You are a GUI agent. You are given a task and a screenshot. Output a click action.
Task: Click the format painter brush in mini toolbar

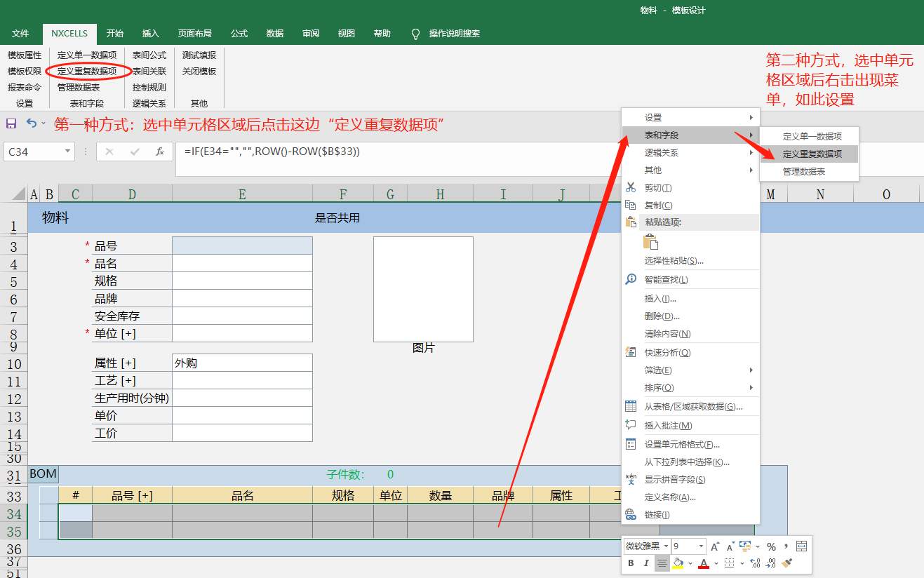coord(787,563)
